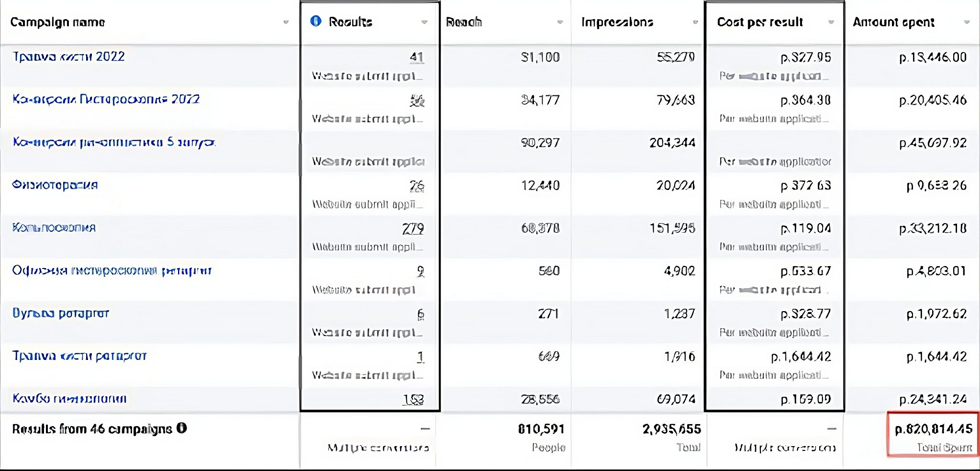Expand the Results column dropdown arrow
This screenshot has width=980, height=471.
(424, 22)
